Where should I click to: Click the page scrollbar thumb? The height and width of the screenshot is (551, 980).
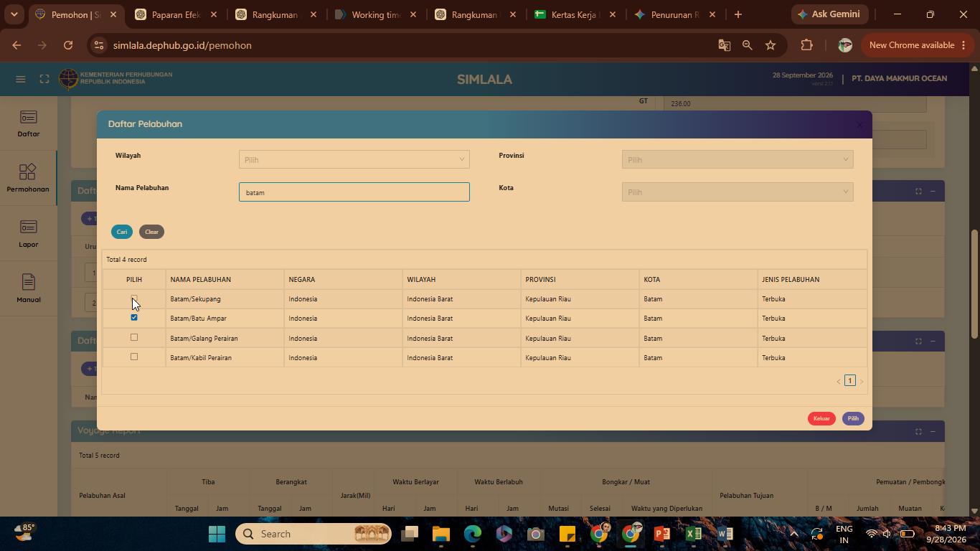point(974,283)
